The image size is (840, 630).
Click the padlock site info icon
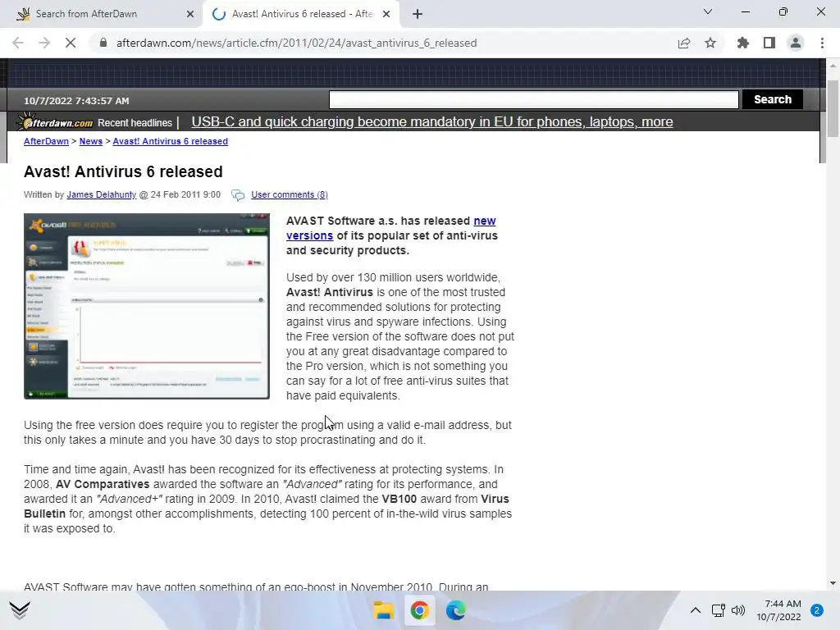[103, 43]
